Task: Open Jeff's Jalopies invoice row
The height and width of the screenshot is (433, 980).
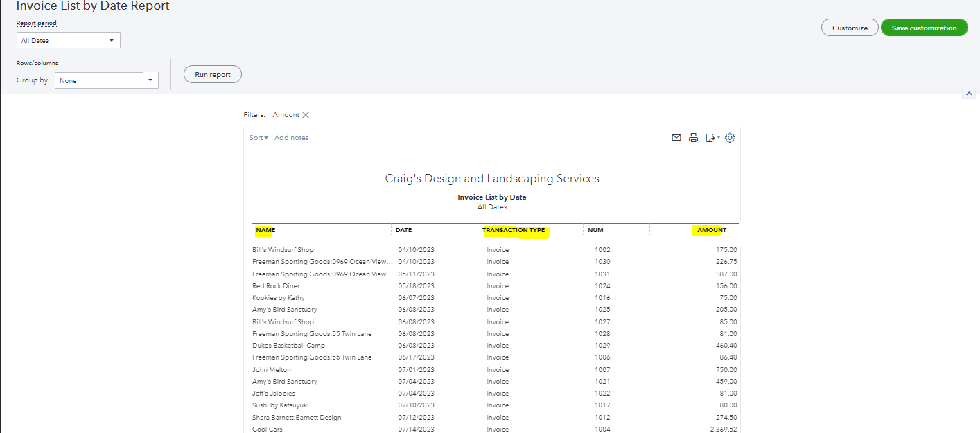Action: coord(495,394)
